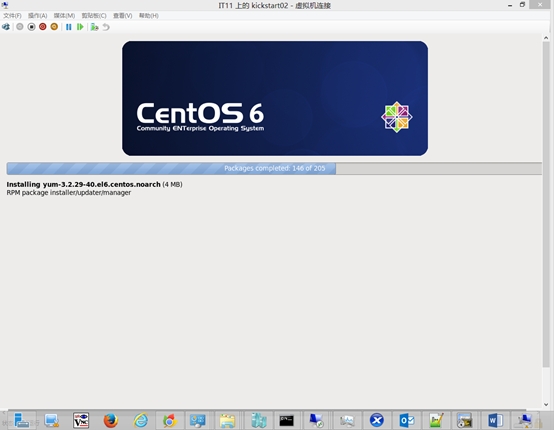The width and height of the screenshot is (554, 430).
Task: Click the VM connection icon in title bar
Action: click(5, 5)
